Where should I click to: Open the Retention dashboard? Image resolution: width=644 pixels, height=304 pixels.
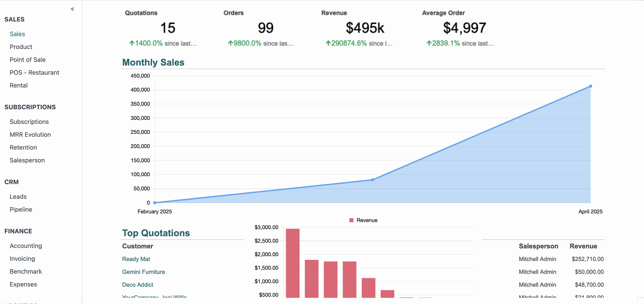pyautogui.click(x=23, y=147)
